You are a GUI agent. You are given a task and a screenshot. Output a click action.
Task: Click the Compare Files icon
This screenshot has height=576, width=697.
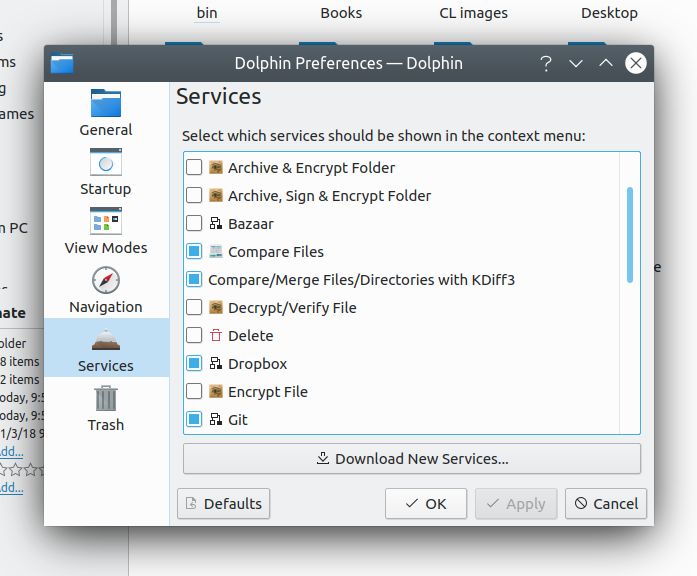pos(216,252)
